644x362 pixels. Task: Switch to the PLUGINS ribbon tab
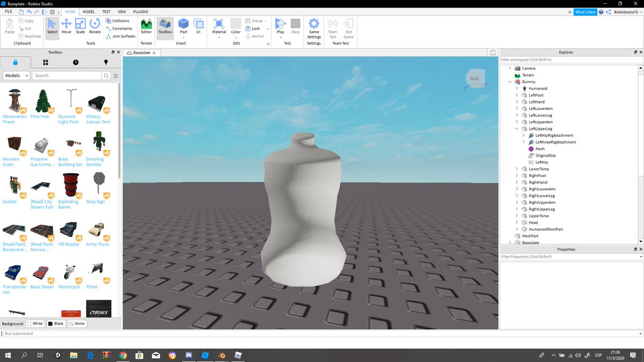(141, 11)
